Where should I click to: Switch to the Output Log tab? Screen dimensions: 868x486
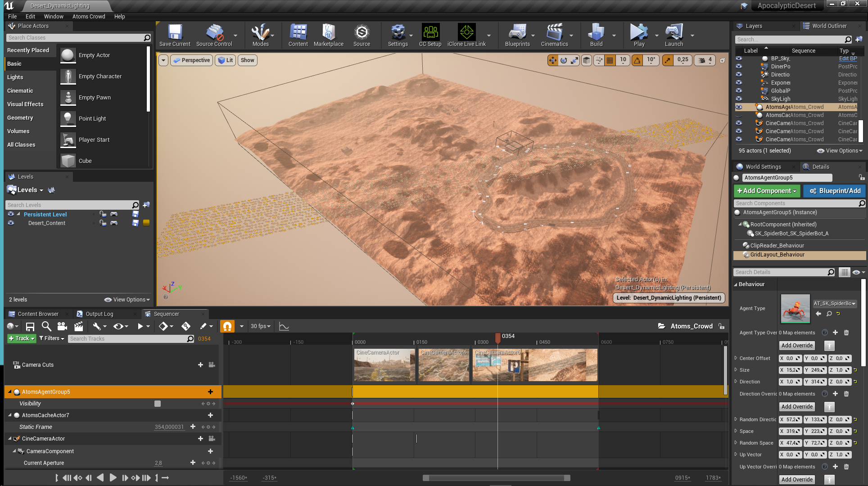point(99,314)
